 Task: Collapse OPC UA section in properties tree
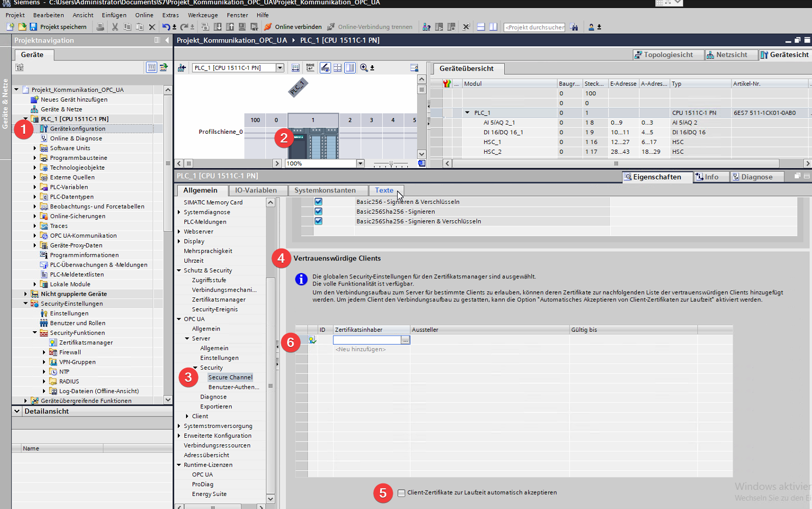click(x=179, y=319)
